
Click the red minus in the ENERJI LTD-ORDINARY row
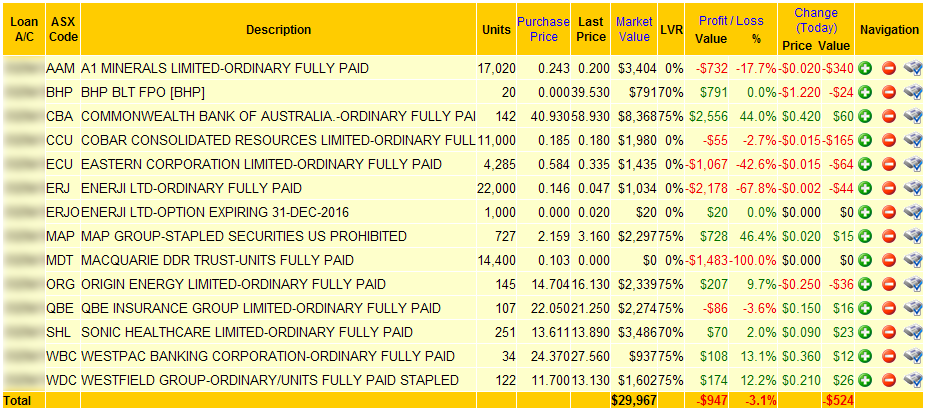coord(889,188)
